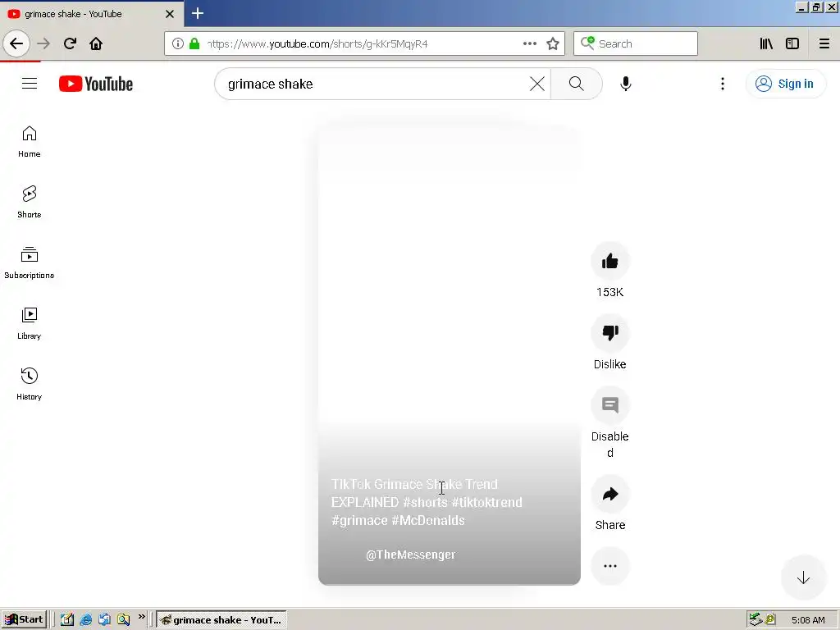
Task: Click grimace shake taskbar window button
Action: (x=221, y=620)
